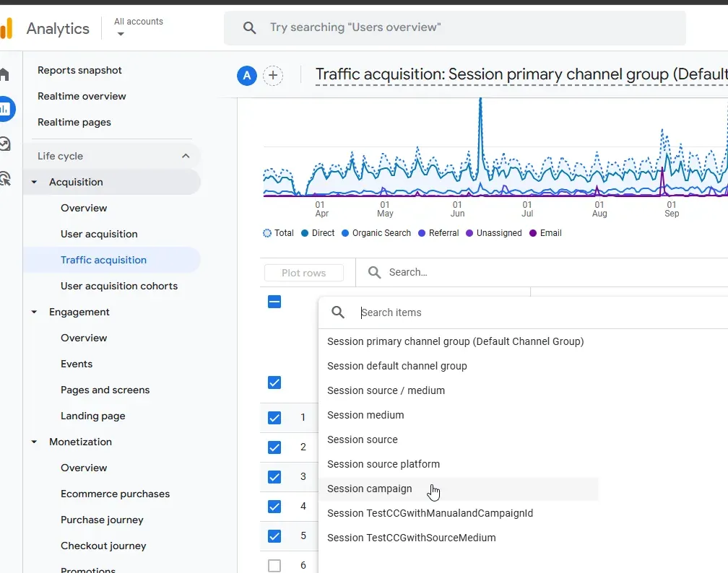
Task: Open User acquisition cohorts report
Action: 119,286
